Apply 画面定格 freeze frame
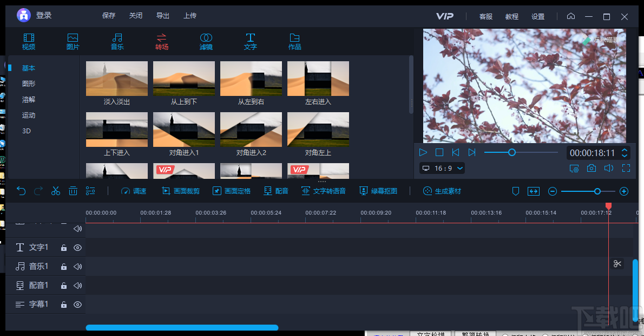Image resolution: width=644 pixels, height=336 pixels. coord(232,191)
